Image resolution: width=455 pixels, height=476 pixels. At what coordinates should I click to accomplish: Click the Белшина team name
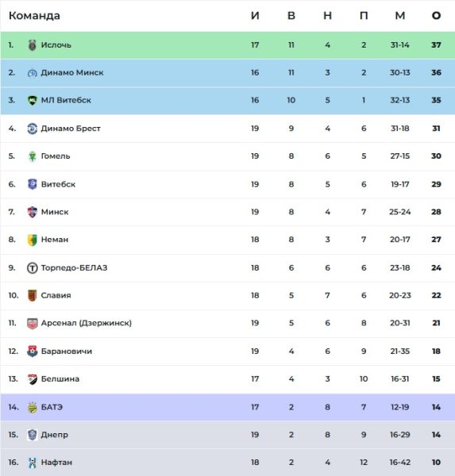point(60,379)
